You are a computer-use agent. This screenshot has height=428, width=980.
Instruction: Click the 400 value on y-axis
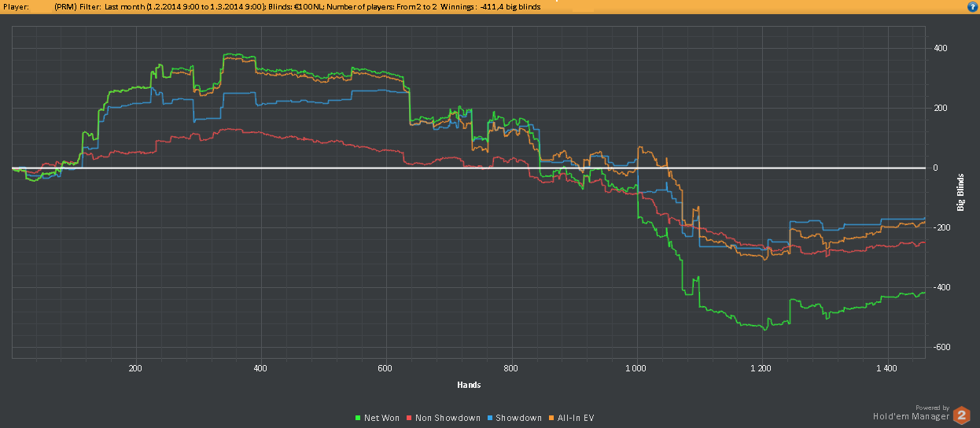click(x=940, y=48)
